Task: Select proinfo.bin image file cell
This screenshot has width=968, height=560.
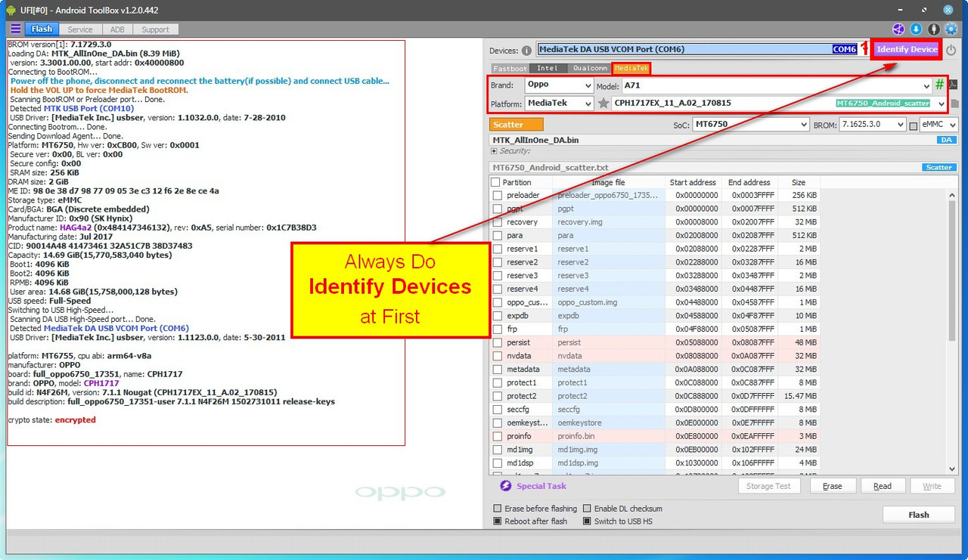Action: pos(607,436)
